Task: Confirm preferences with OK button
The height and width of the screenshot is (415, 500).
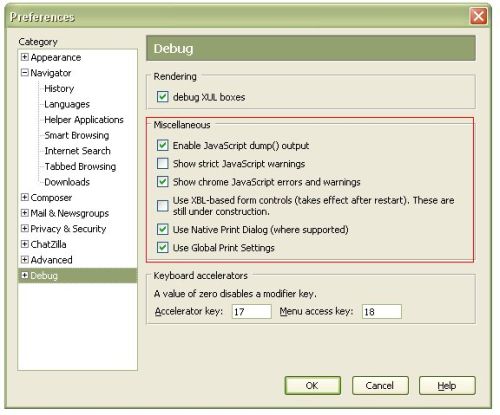Action: pos(313,386)
